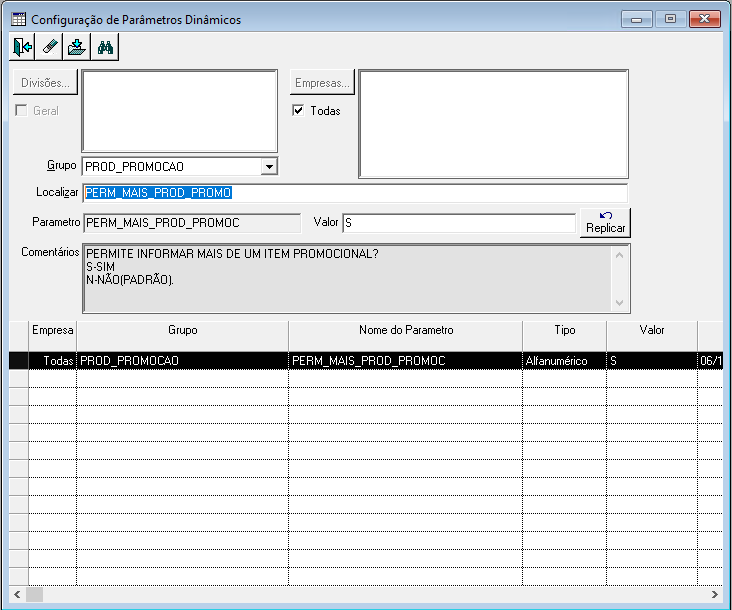Click the binoculars search toolbar icon
This screenshot has height=610, width=732.
105,47
